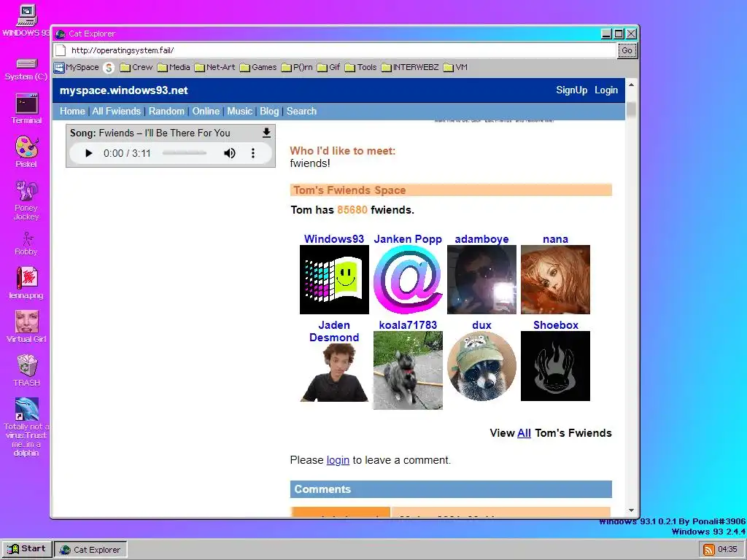Click the Windows93 name link
The height and width of the screenshot is (560, 747).
pos(334,239)
